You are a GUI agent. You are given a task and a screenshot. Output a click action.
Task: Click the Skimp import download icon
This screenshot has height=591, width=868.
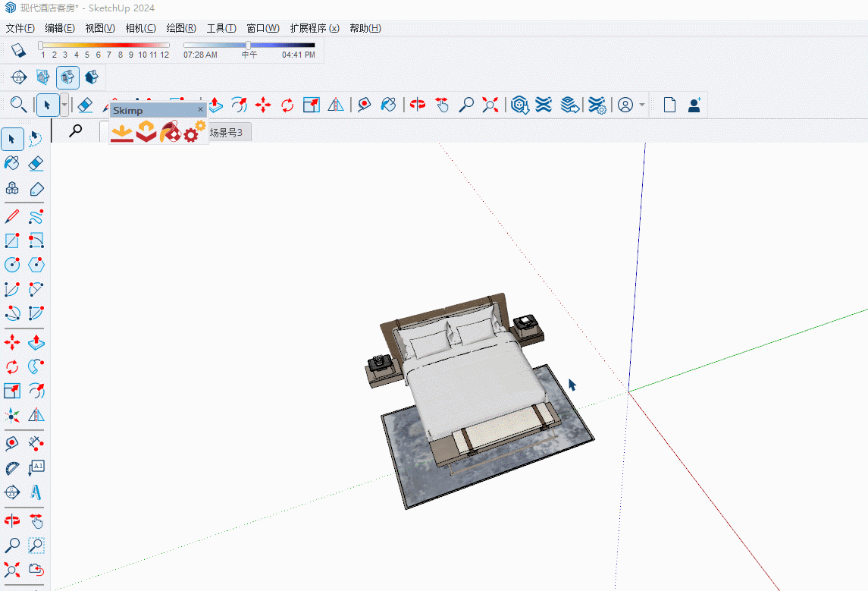pos(121,134)
